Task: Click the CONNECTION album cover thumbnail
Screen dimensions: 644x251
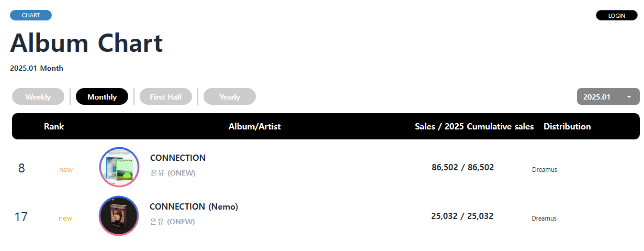Action: (x=119, y=167)
